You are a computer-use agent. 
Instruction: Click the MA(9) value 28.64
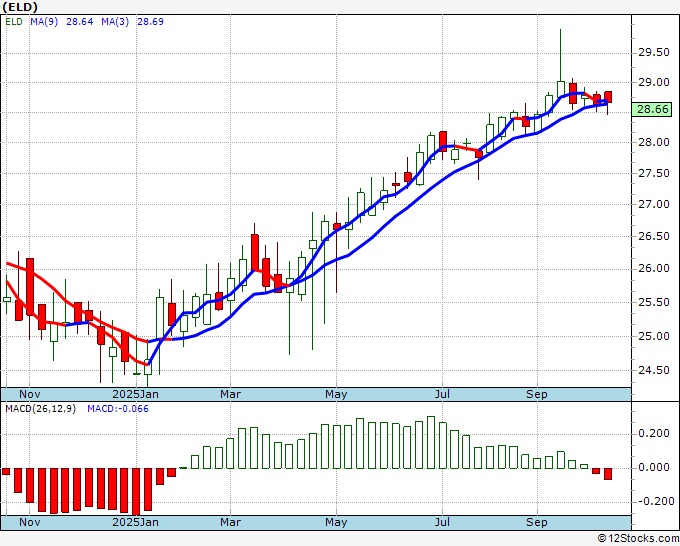click(79, 21)
